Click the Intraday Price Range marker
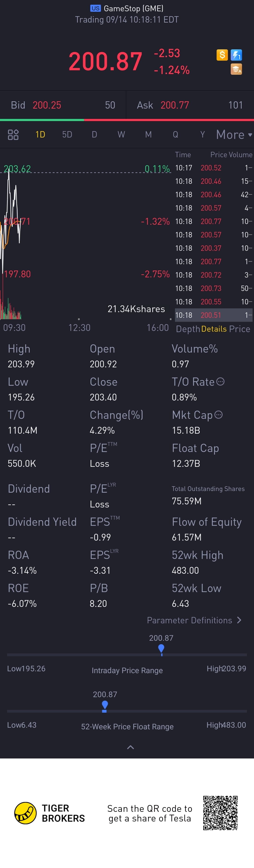The height and width of the screenshot is (868, 254). tap(161, 650)
